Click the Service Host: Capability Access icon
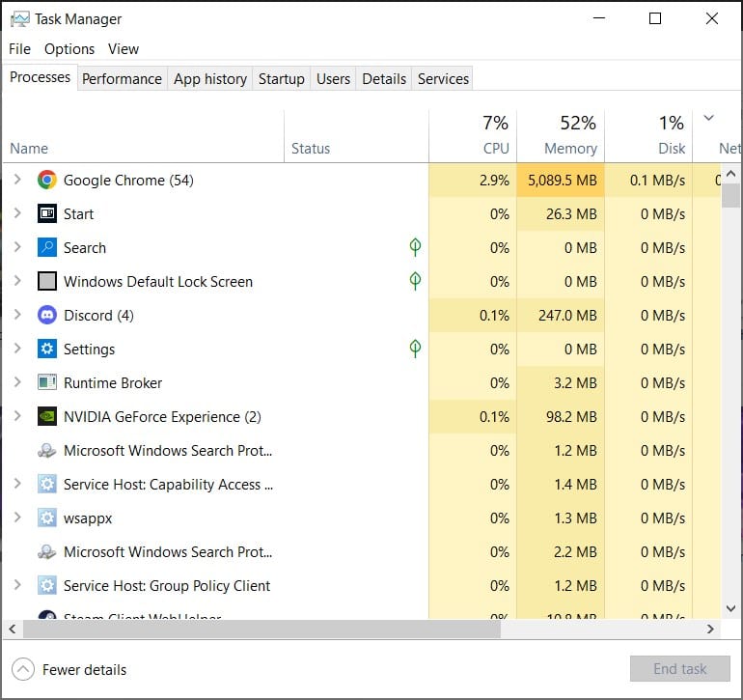This screenshot has width=743, height=700. (47, 485)
